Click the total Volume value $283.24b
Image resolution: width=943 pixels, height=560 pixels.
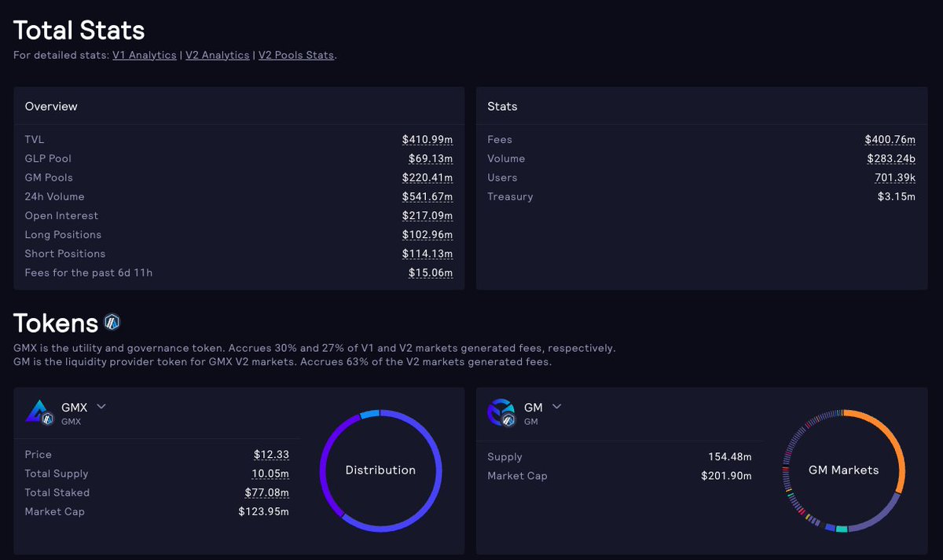[x=890, y=159]
